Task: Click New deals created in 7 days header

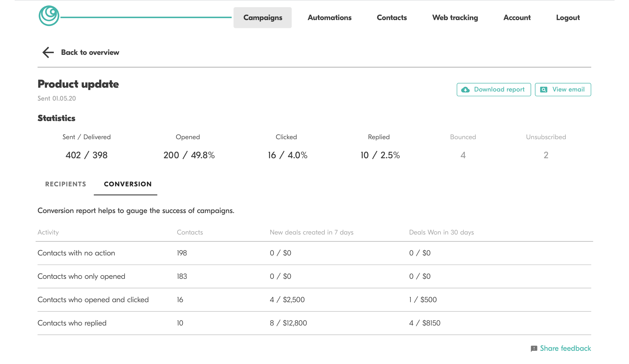Action: 312,232
